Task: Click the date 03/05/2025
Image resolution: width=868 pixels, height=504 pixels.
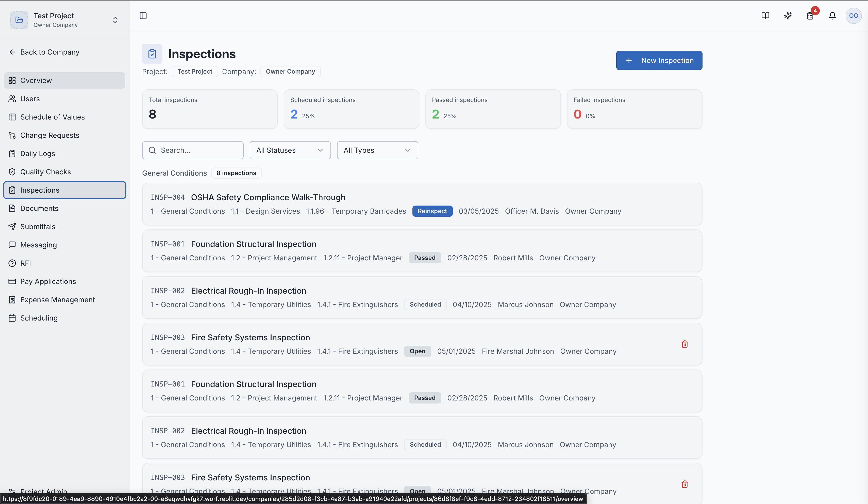Action: 478,211
